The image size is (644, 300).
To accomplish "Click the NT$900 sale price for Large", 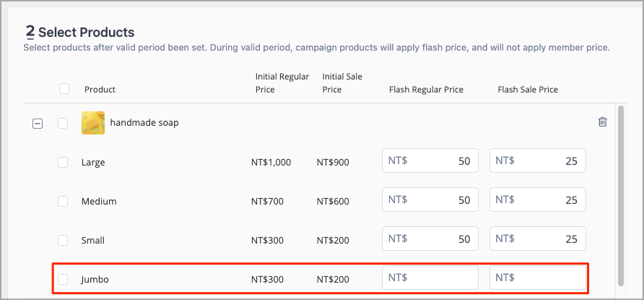I will (x=333, y=163).
